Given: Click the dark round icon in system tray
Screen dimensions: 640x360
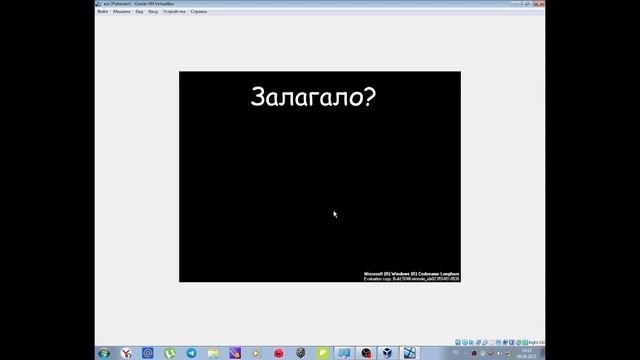Looking at the screenshot, I should (474, 353).
